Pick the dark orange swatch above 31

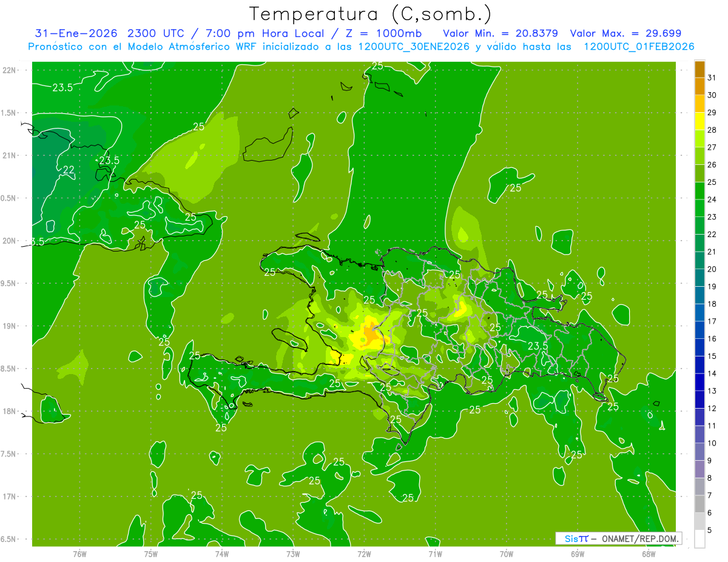tap(699, 69)
